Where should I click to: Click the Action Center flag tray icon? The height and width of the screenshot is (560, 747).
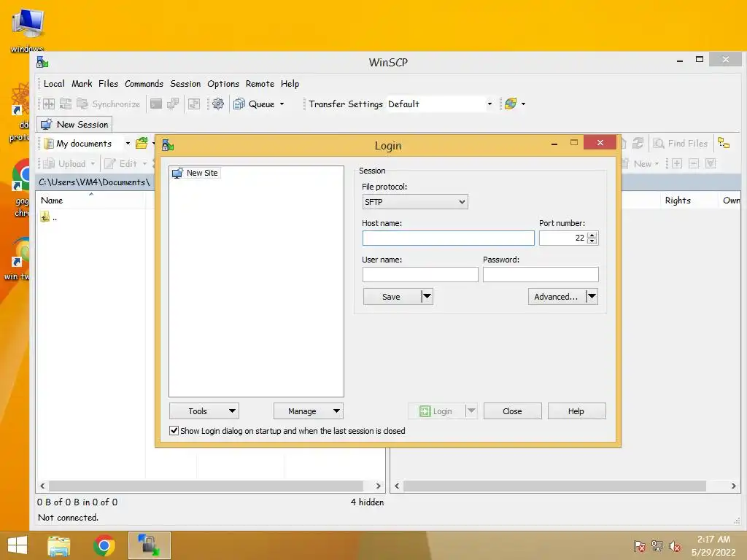[639, 546]
